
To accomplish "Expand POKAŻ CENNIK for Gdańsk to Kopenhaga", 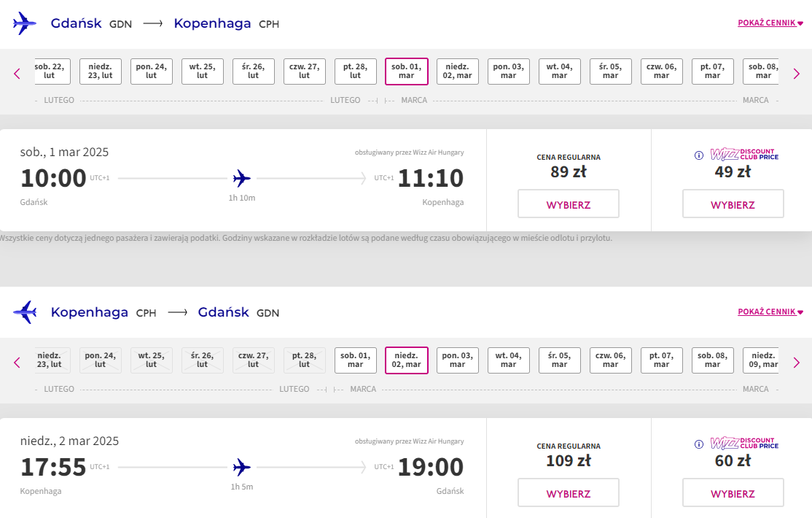I will (770, 23).
